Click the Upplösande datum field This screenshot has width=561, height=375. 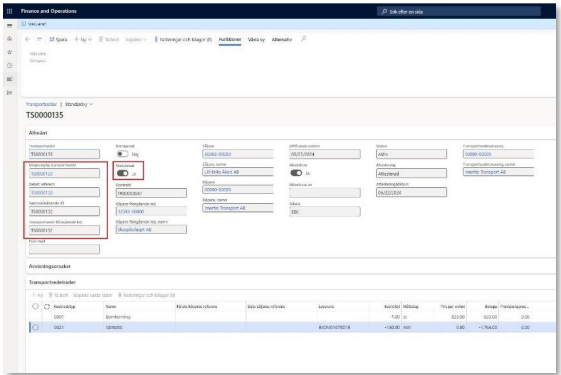tap(325, 154)
